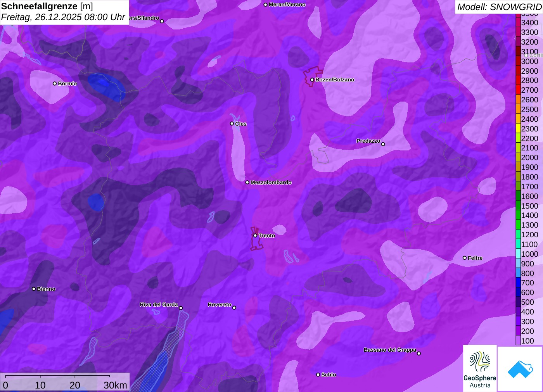This screenshot has height=392, width=543.
Task: Select the 700 m legend color swatch
Action: (x=518, y=283)
